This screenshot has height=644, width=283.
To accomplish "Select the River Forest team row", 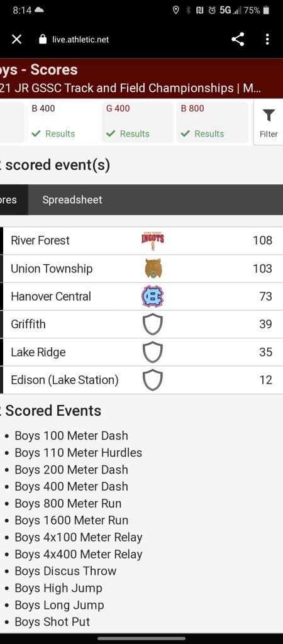I will (x=141, y=241).
